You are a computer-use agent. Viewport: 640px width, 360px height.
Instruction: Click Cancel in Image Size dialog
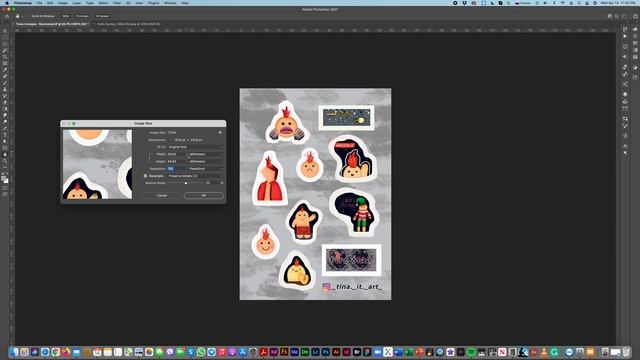[162, 196]
